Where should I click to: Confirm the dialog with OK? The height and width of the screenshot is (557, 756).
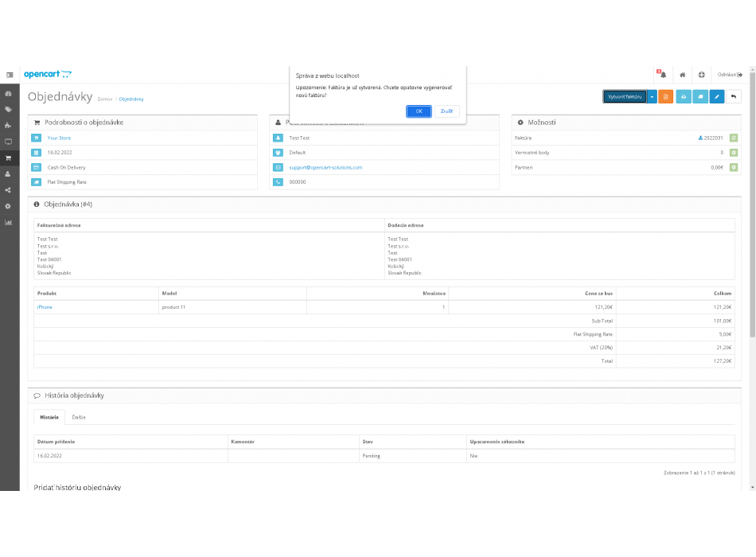point(419,111)
